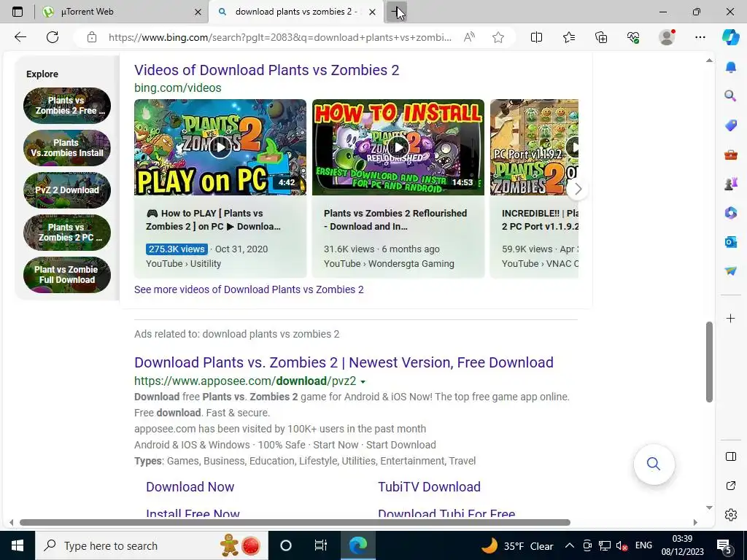Launch Copilot from the toolbar
This screenshot has height=560, width=747.
click(x=731, y=37)
